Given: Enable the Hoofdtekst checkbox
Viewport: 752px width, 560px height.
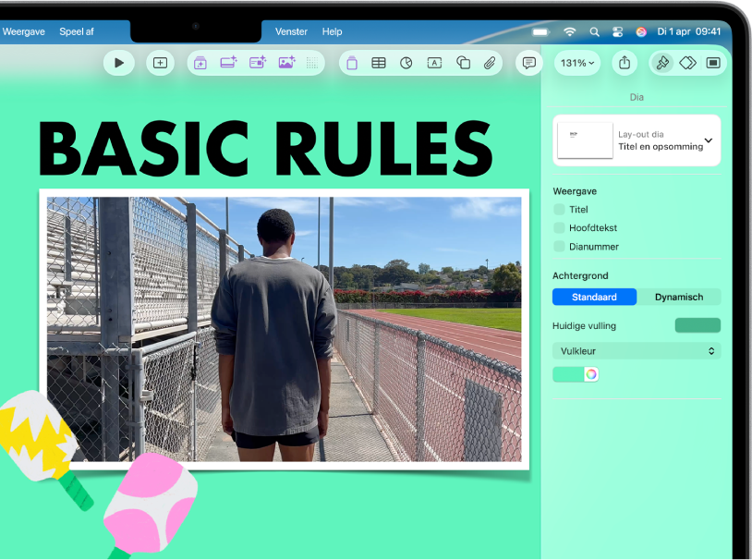Looking at the screenshot, I should 559,227.
